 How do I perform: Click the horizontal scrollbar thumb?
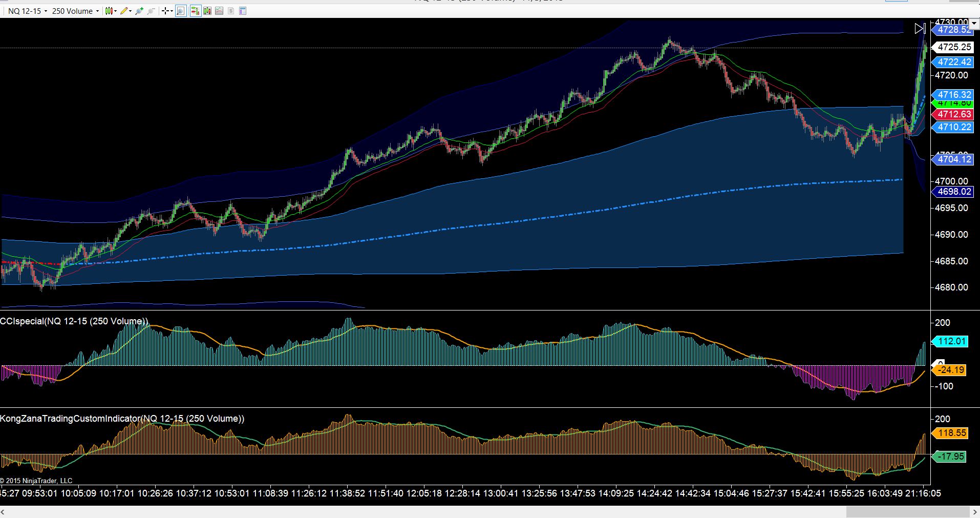(908, 512)
